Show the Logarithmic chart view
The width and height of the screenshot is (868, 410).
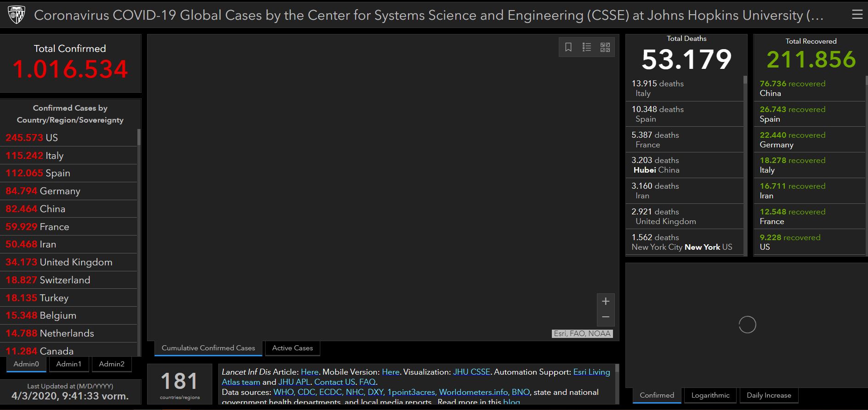coord(710,395)
